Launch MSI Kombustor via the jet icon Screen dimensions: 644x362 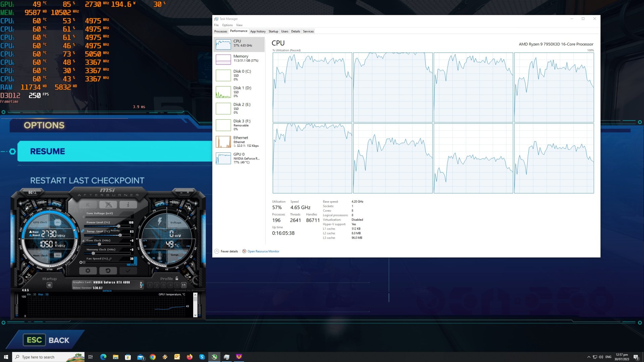pyautogui.click(x=108, y=204)
